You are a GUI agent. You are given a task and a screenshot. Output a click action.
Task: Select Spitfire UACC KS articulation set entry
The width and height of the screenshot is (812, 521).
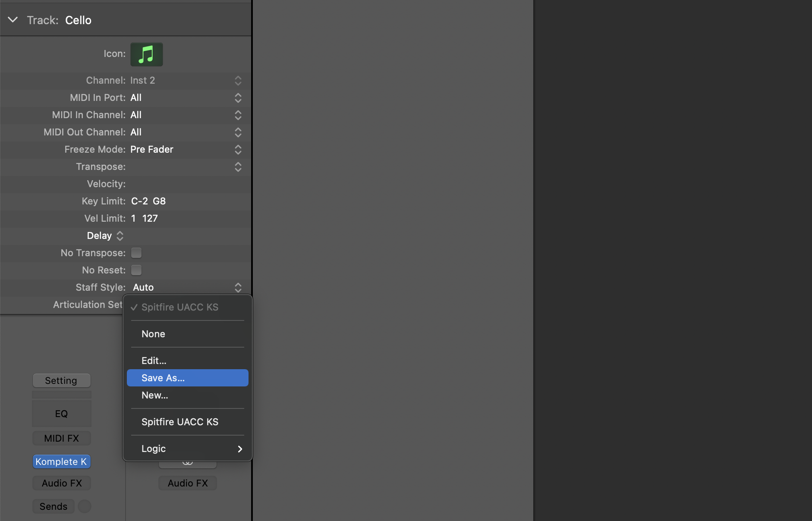pos(188,422)
